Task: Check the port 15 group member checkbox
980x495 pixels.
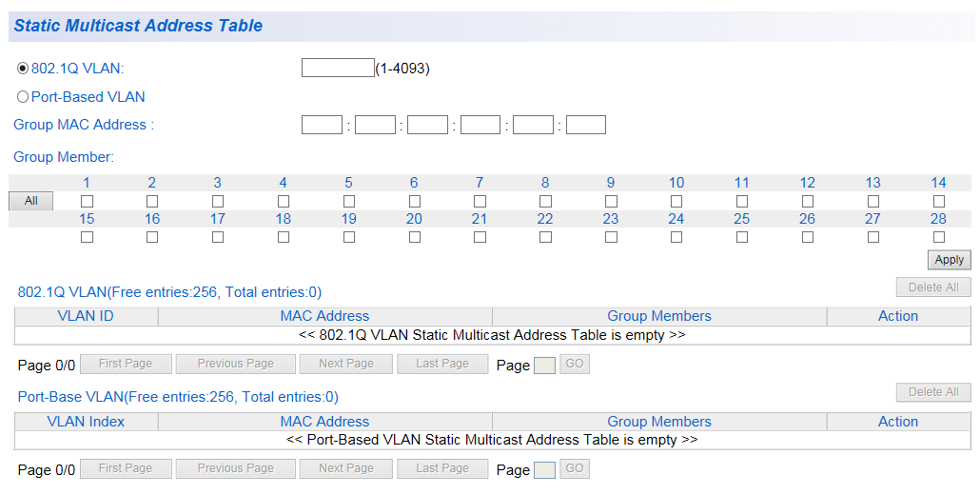Action: click(87, 237)
